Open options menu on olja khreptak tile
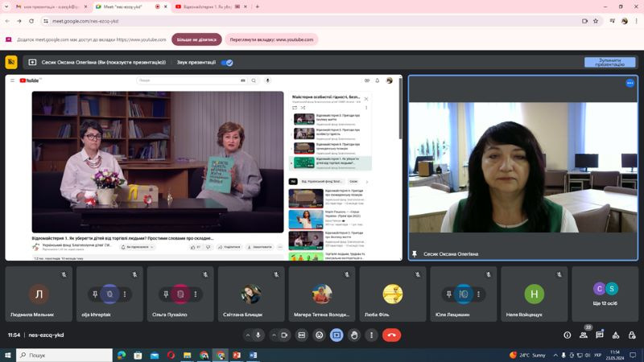Image resolution: width=644 pixels, height=362 pixels. click(x=125, y=294)
